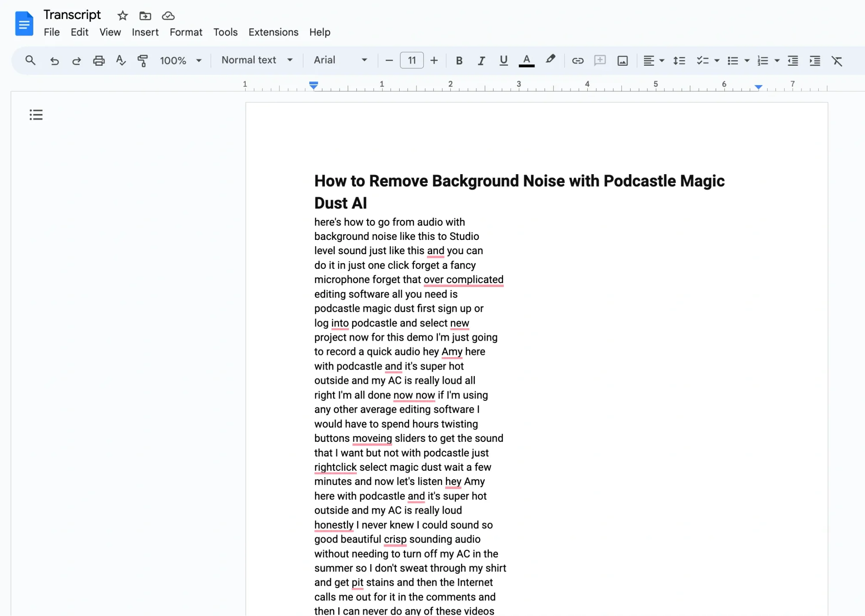The image size is (865, 616).
Task: Decrease font size with minus button
Action: click(x=389, y=61)
